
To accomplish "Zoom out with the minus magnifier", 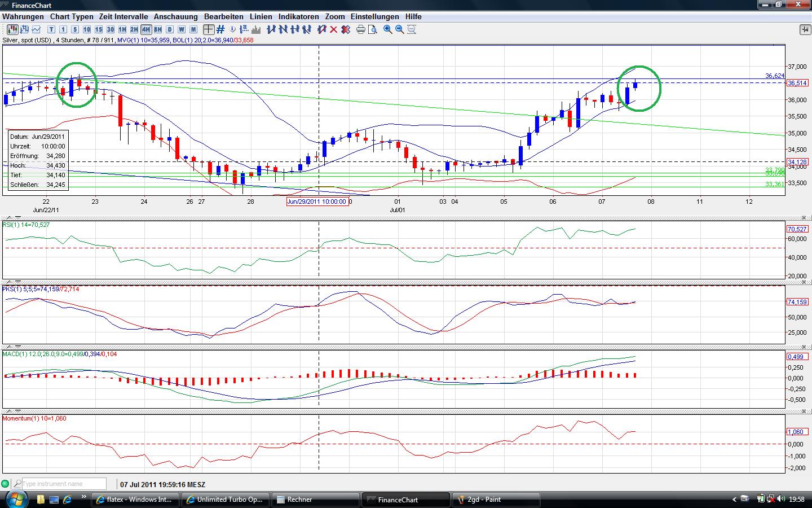I will click(400, 29).
